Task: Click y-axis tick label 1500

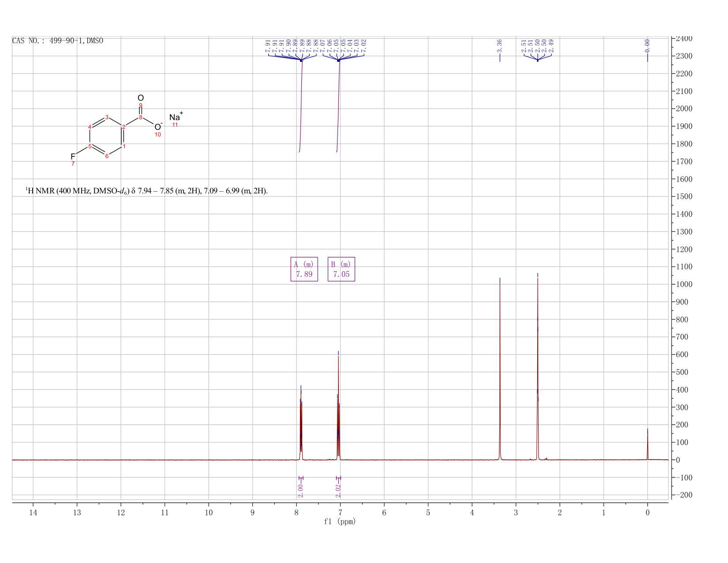Action: pyautogui.click(x=684, y=196)
